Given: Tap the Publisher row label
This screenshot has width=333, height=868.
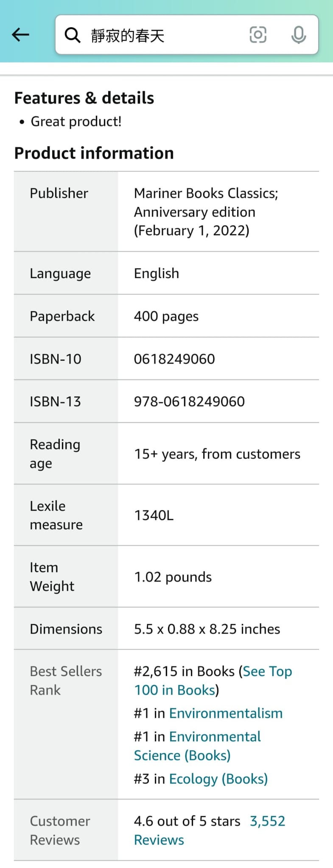Looking at the screenshot, I should click(59, 193).
